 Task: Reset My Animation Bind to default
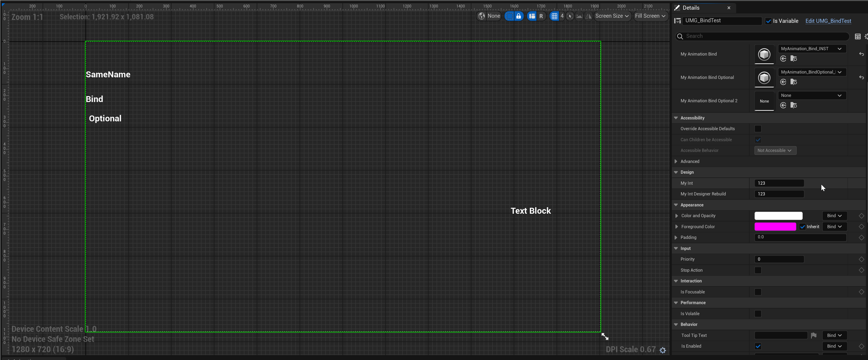861,54
